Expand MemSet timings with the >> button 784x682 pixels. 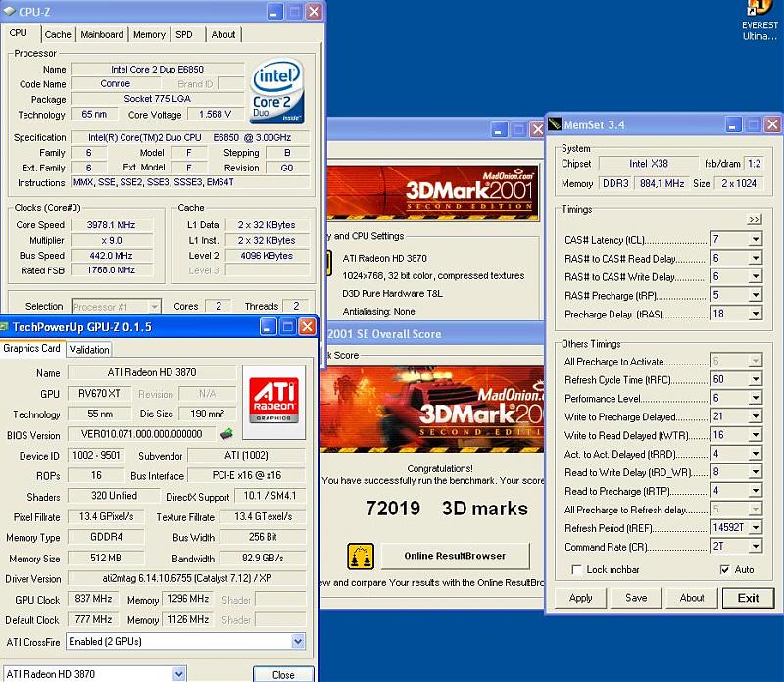coord(754,219)
